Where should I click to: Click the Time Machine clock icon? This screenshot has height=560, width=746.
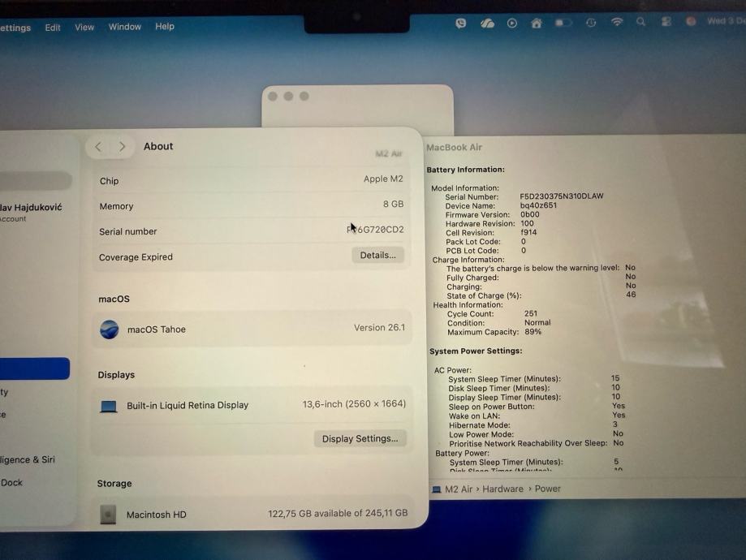(591, 23)
